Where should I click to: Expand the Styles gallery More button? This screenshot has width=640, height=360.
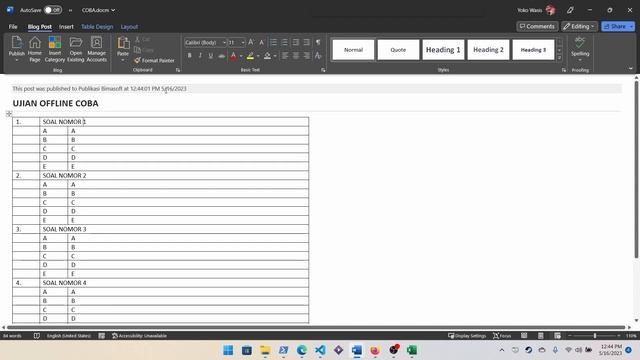(x=560, y=58)
